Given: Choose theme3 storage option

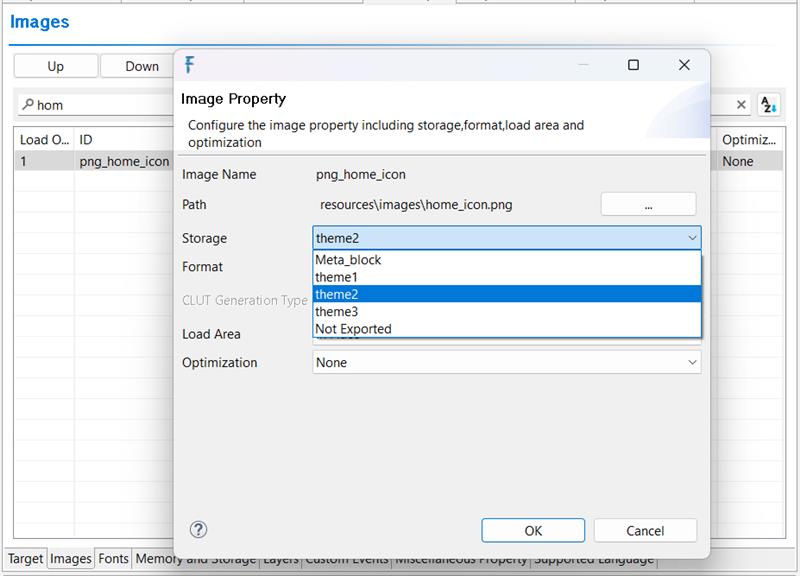Looking at the screenshot, I should (336, 311).
